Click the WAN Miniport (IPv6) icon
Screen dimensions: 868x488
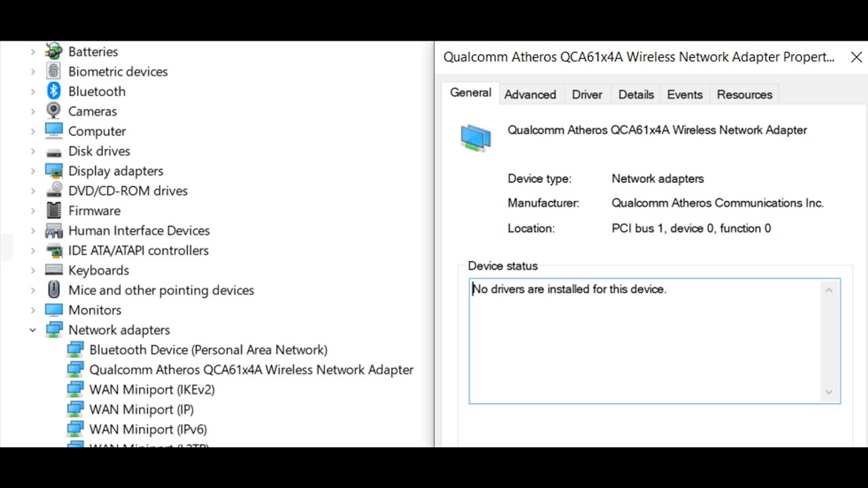tap(75, 429)
